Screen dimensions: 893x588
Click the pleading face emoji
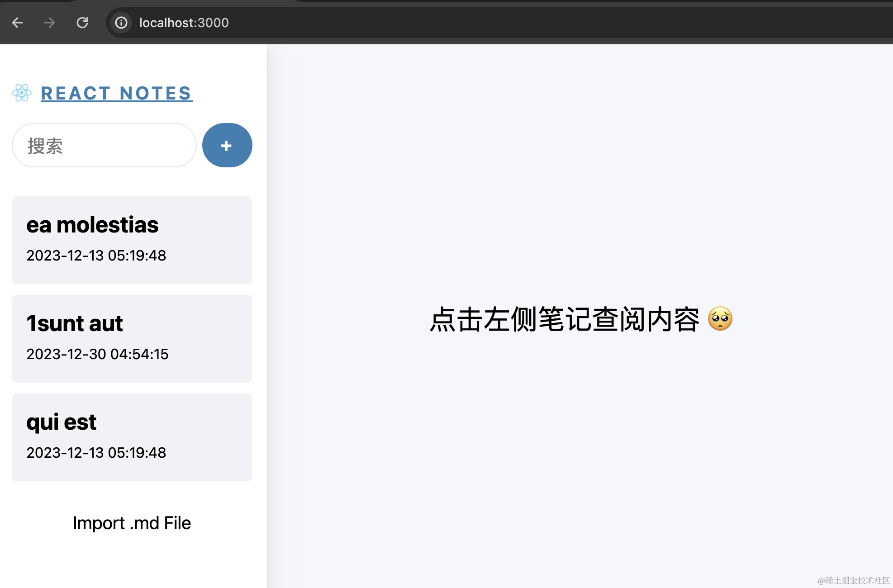tap(720, 319)
